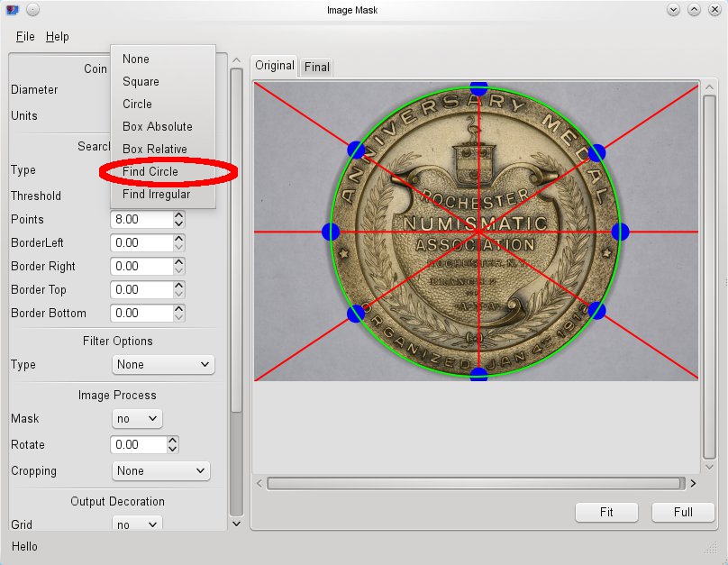Click the Filter Options heading
Viewport: 728px width, 565px height.
(117, 342)
